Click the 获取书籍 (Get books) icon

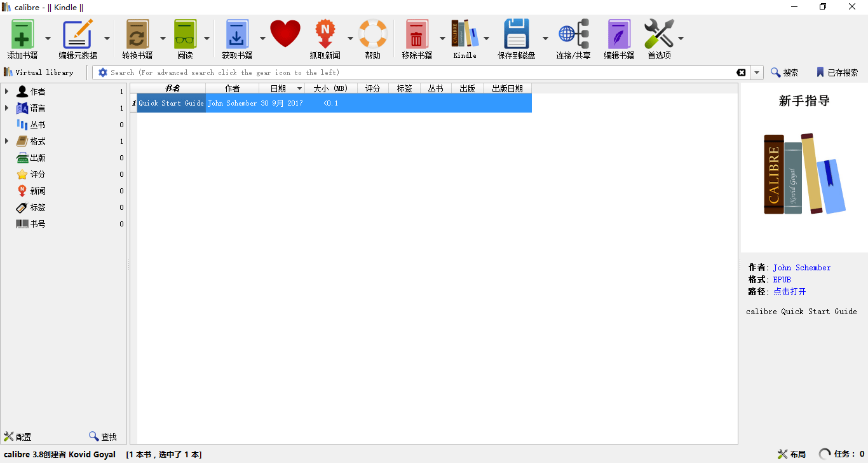pyautogui.click(x=236, y=34)
